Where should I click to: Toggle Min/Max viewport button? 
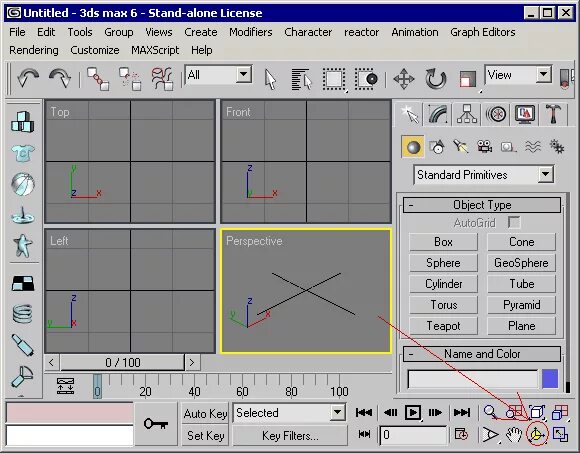click(560, 435)
